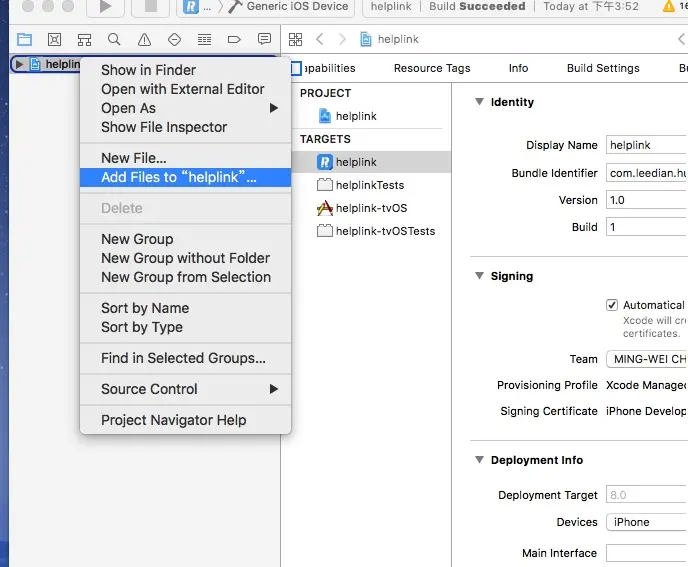Collapse the Deployment Info section
Screen dimensions: 688x567
[480, 460]
